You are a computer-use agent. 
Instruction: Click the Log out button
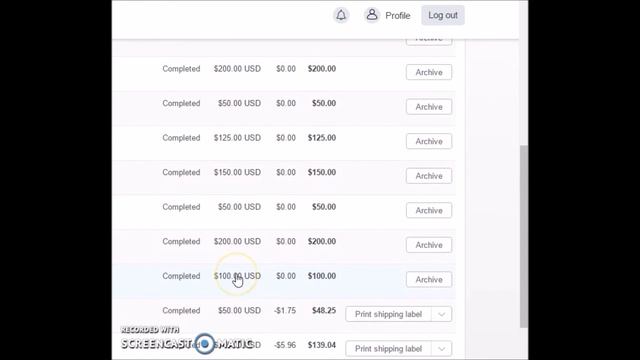pyautogui.click(x=443, y=15)
